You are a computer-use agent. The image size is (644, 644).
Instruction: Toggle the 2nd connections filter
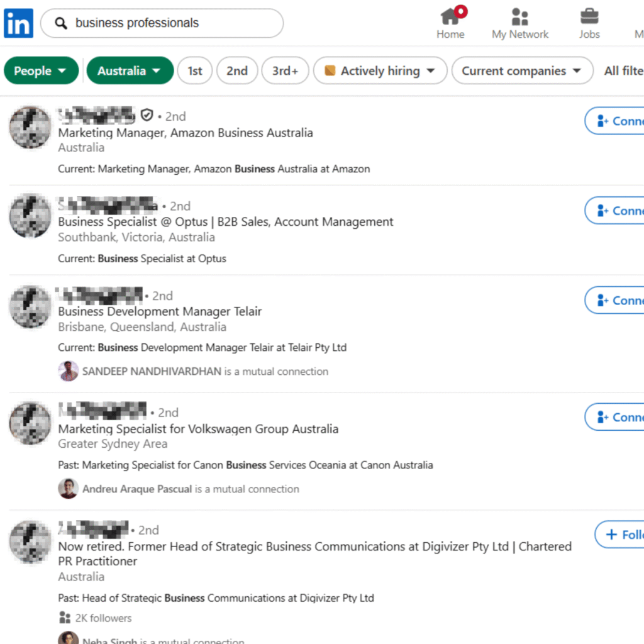(237, 70)
